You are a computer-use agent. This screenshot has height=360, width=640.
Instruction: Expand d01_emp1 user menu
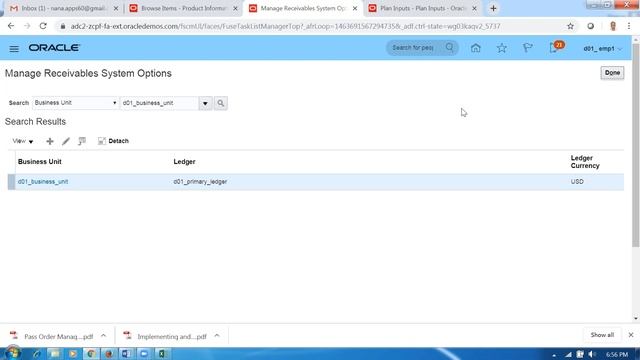[602, 49]
